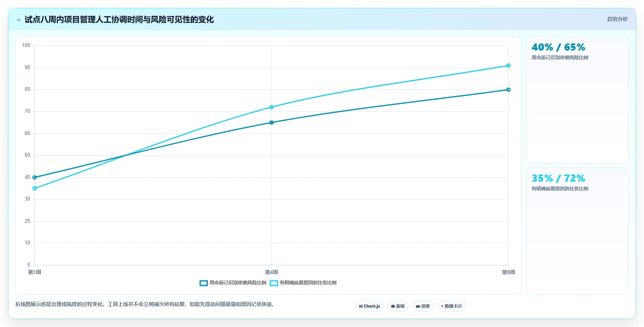Click the light cyan data point at 第8周 (91)
Image resolution: width=644 pixels, height=327 pixels.
point(508,66)
